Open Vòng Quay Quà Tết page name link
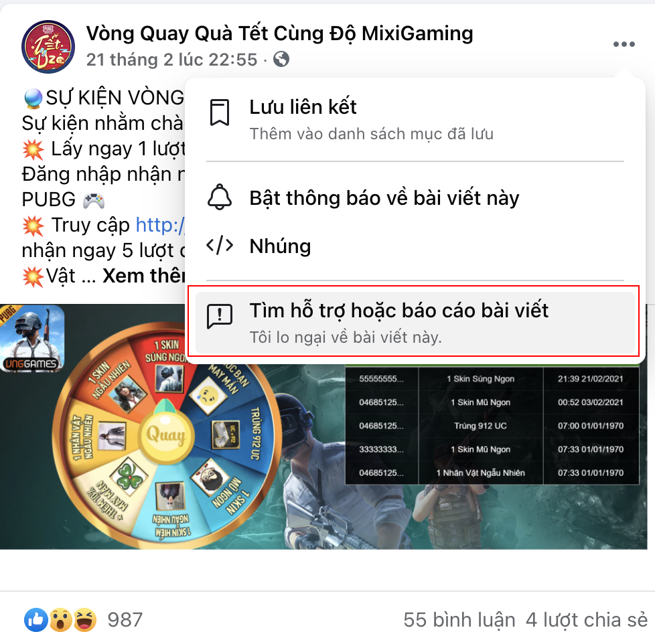The height and width of the screenshot is (644, 655). (x=279, y=34)
